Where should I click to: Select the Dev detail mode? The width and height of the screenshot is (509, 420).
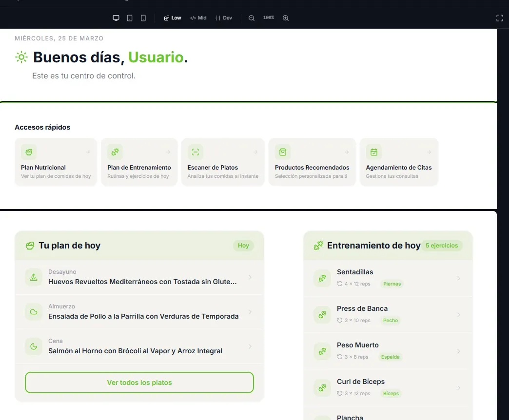point(224,18)
